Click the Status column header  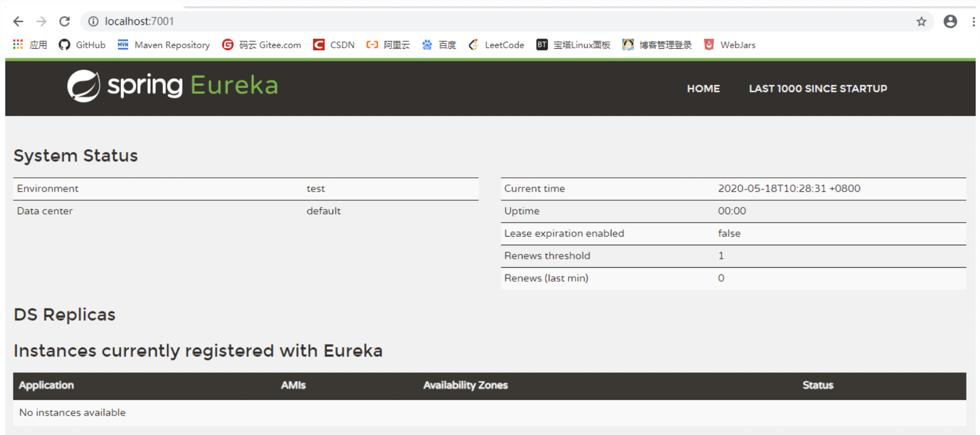817,385
